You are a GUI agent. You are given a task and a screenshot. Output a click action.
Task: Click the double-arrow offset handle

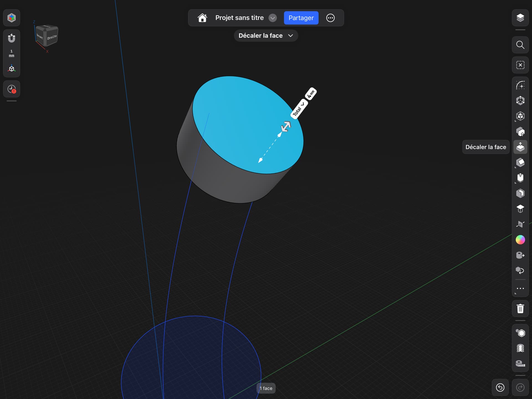[x=286, y=127]
